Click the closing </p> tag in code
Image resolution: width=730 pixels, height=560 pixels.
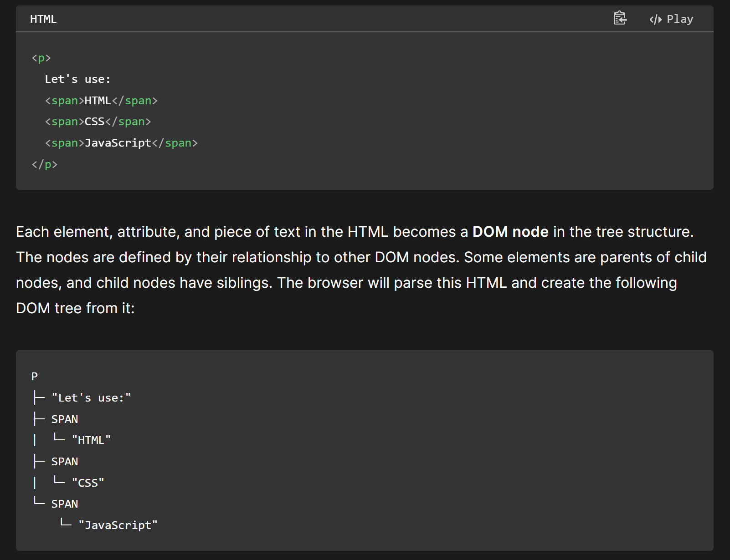point(44,164)
